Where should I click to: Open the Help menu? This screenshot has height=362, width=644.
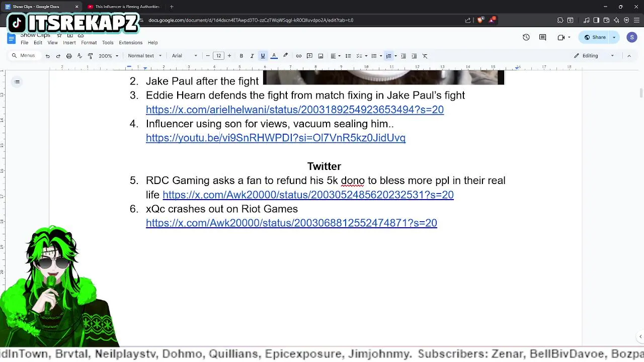tap(153, 43)
